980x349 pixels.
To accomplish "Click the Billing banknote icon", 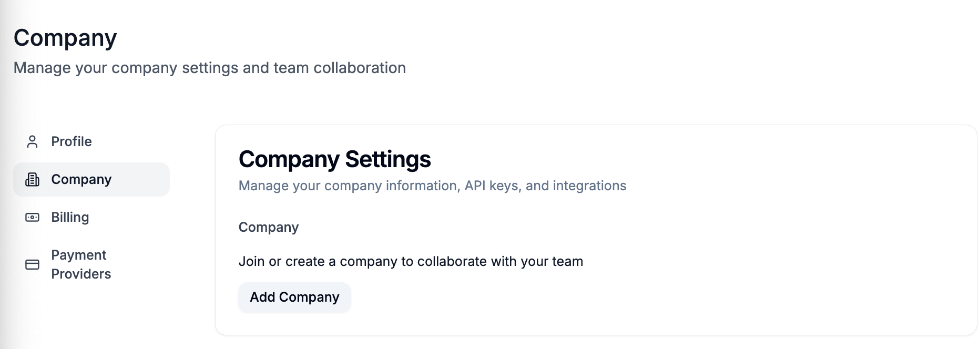I will click(32, 218).
